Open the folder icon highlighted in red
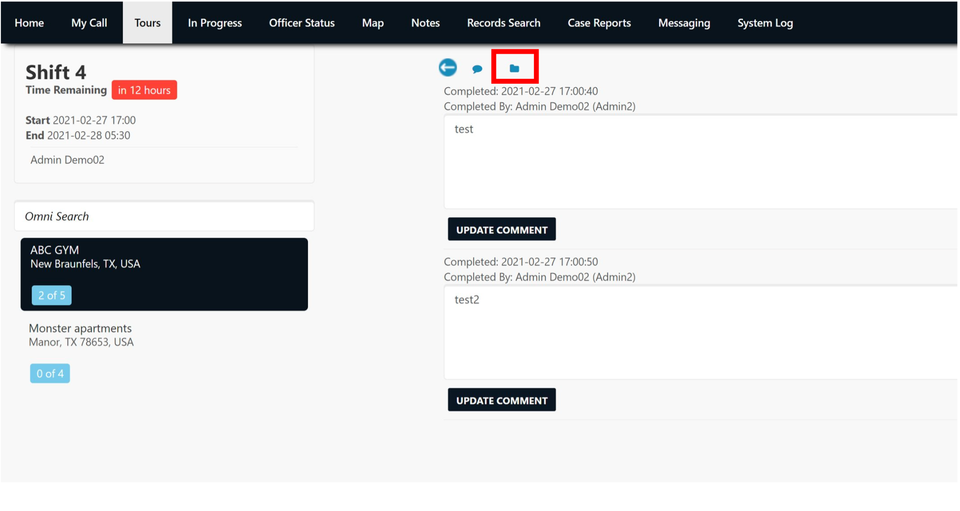The width and height of the screenshot is (960, 511). pos(514,69)
